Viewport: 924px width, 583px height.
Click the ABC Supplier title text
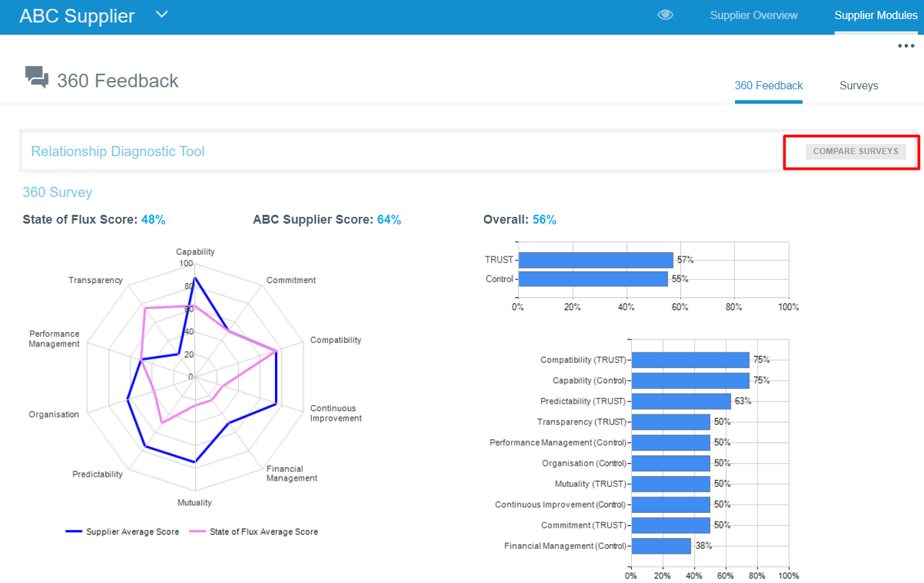(x=77, y=16)
